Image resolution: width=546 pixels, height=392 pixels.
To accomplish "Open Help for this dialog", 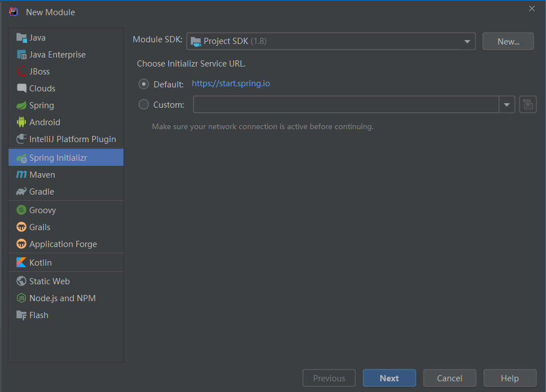I will (510, 378).
